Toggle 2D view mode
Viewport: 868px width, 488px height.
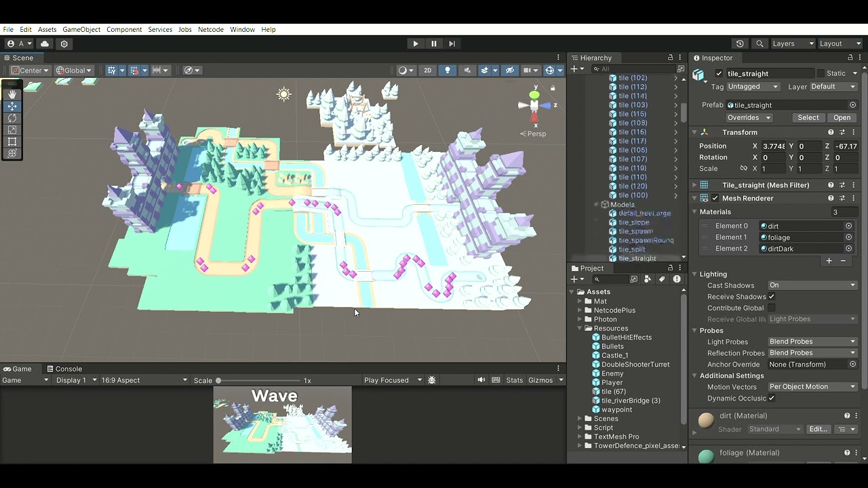[427, 70]
